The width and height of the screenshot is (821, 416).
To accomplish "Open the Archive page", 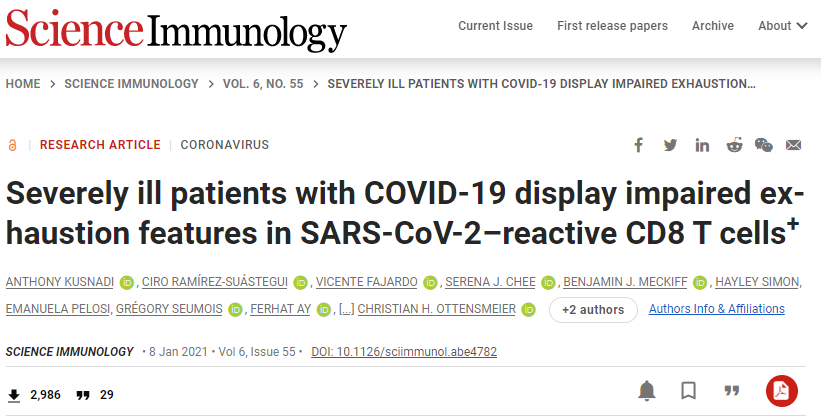I will 713,26.
